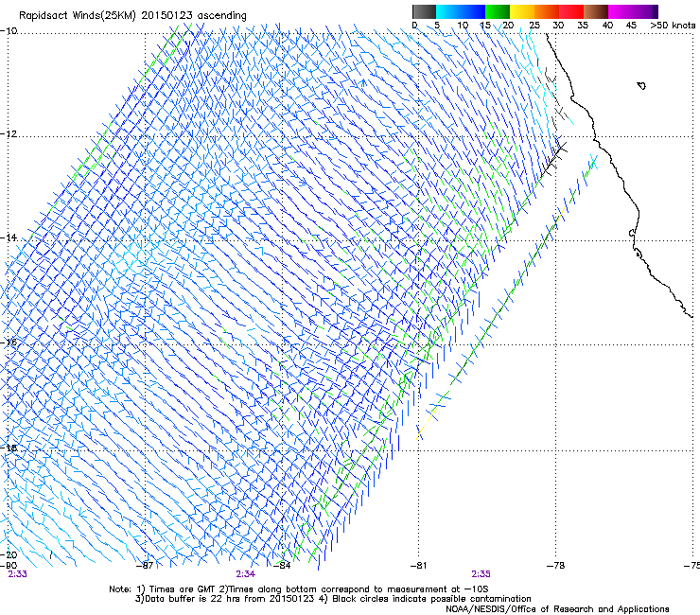Click the 2:35 purple time label
This screenshot has height=615, width=700.
[481, 574]
